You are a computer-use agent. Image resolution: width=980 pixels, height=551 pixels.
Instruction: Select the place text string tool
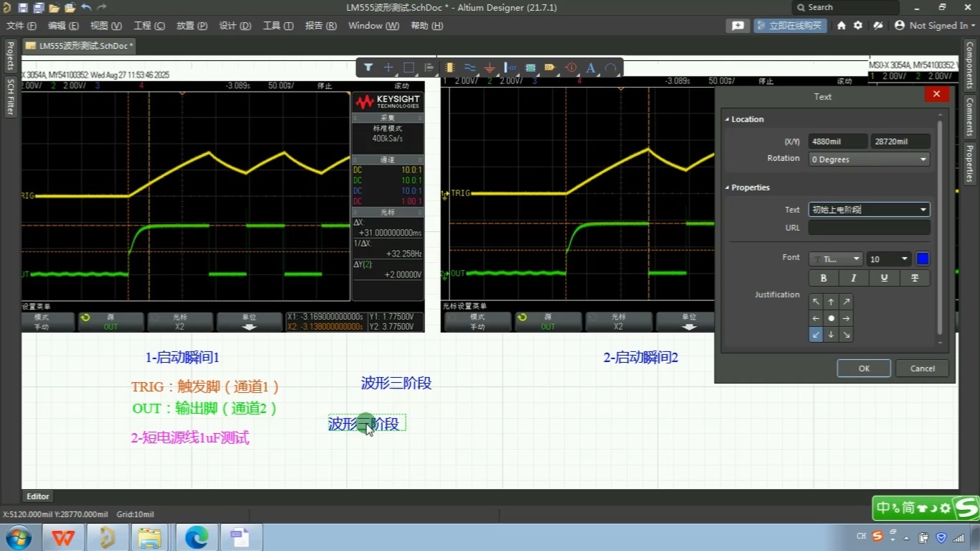click(591, 68)
